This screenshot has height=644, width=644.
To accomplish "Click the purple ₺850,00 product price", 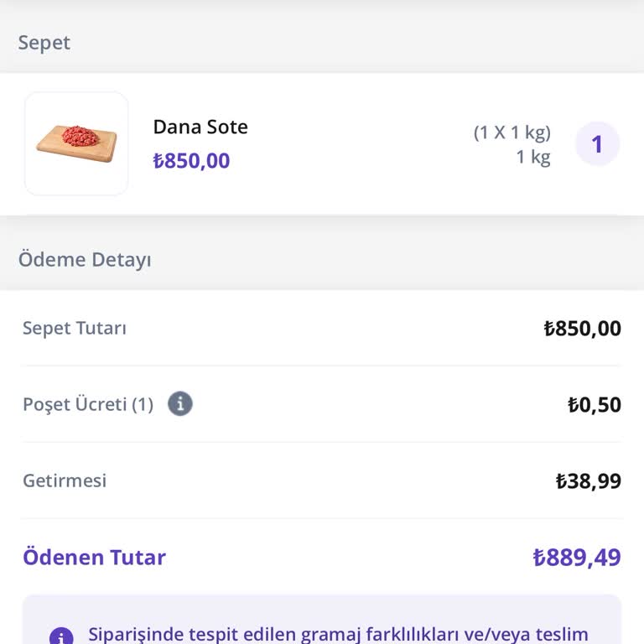I will pos(191,161).
